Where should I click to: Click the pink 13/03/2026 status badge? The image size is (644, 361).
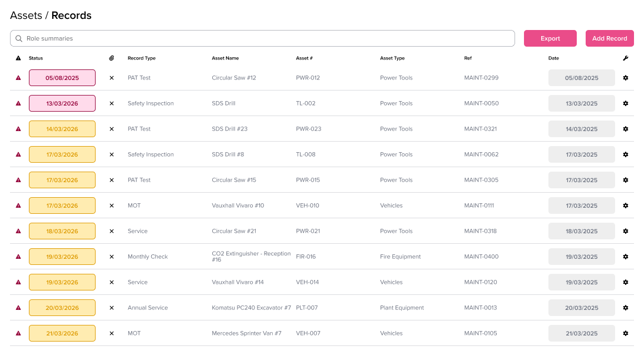click(62, 103)
